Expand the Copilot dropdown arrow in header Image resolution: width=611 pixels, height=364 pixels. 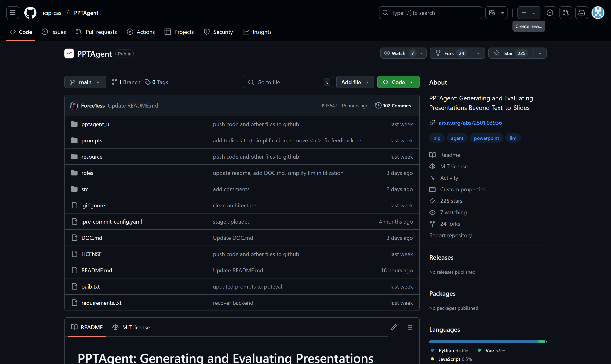[503, 13]
